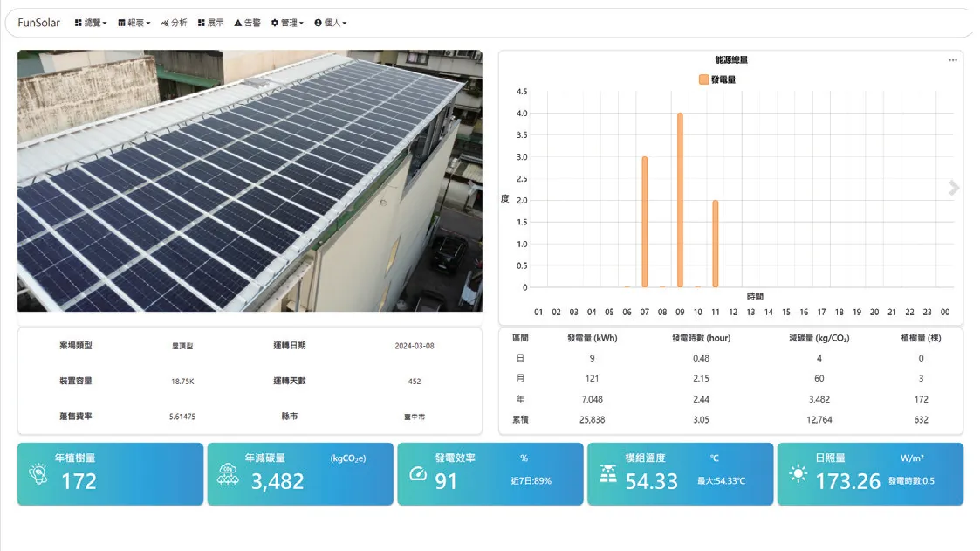This screenshot has width=980, height=551.
Task: Click the 11 hour bar in the chart
Action: coord(715,244)
